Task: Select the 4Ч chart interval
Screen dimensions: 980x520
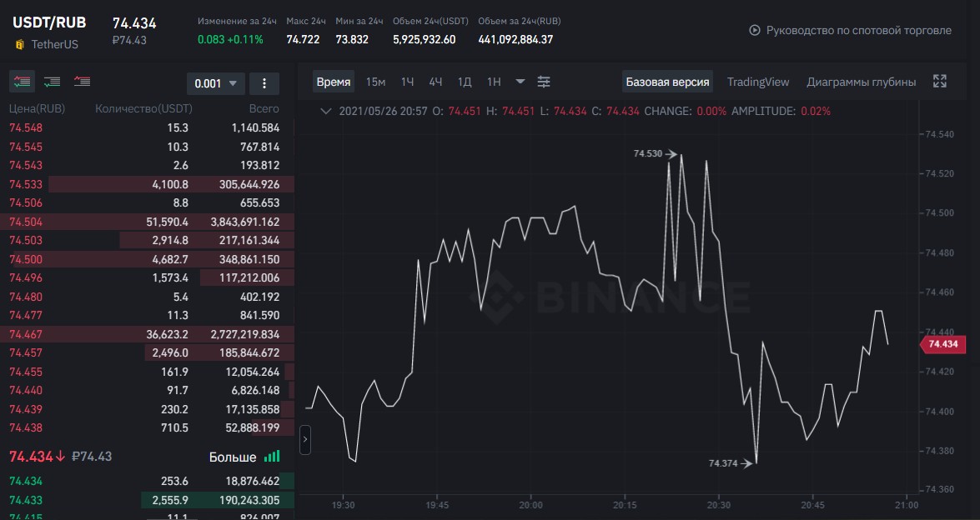Action: [435, 82]
